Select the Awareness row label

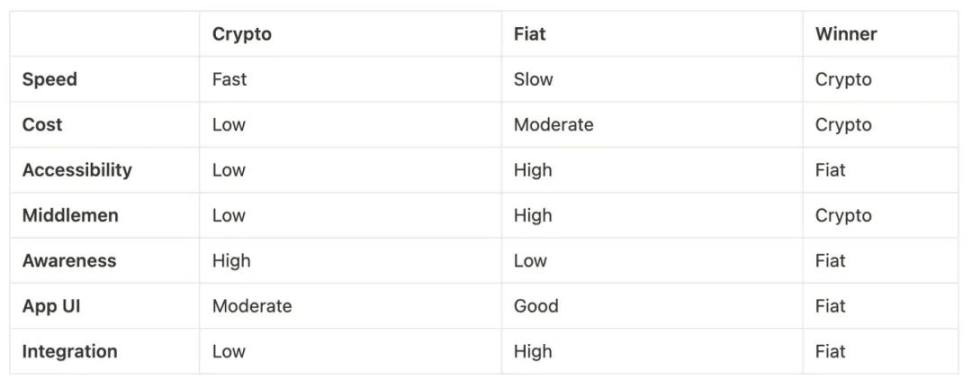click(x=69, y=260)
